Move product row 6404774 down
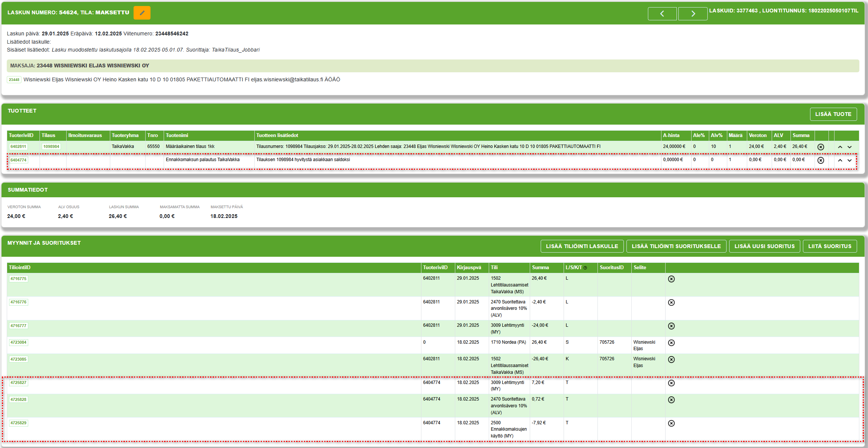Image resolution: width=868 pixels, height=448 pixels. point(850,160)
